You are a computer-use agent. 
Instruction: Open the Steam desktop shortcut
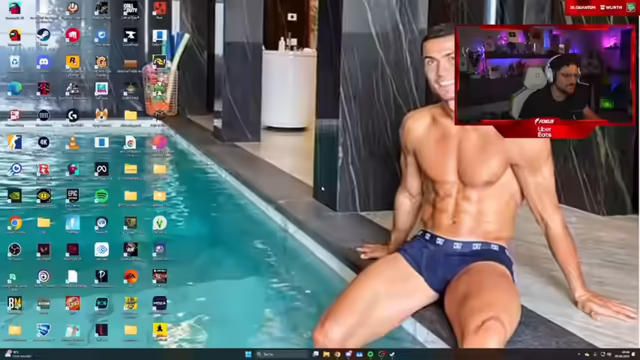(44, 35)
